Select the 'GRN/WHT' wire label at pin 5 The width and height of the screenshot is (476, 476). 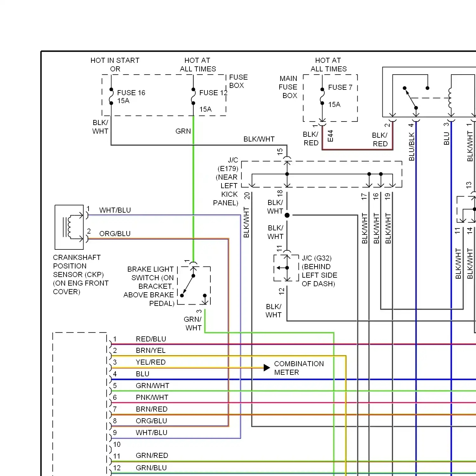(153, 386)
